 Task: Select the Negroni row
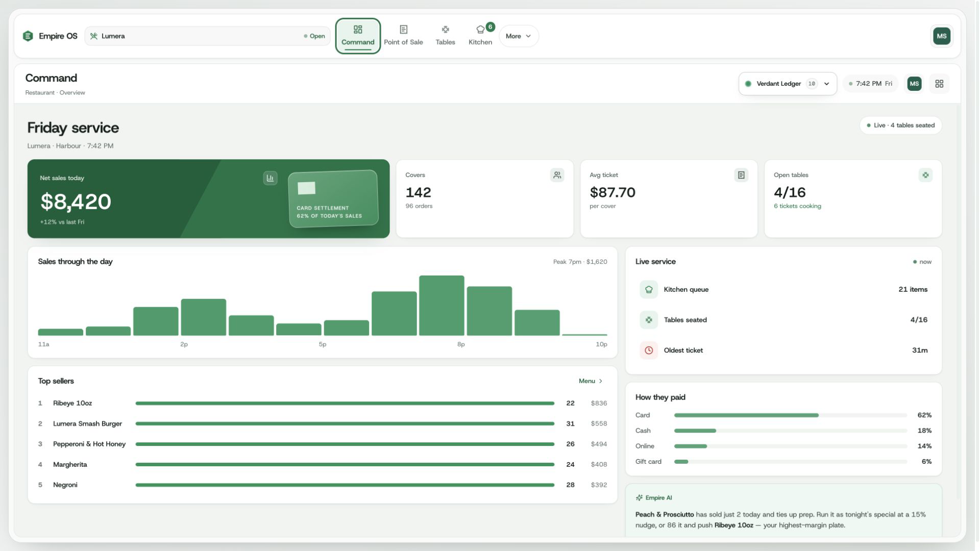(x=322, y=485)
